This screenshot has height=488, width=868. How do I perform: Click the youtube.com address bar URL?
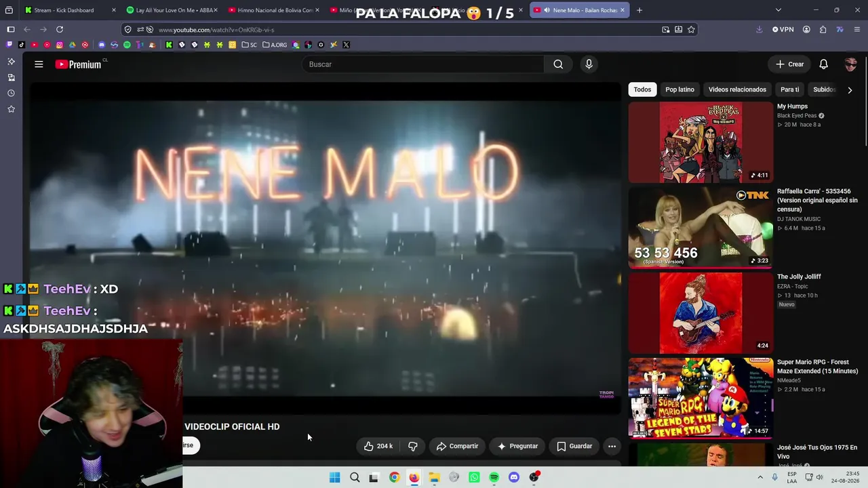(x=216, y=30)
